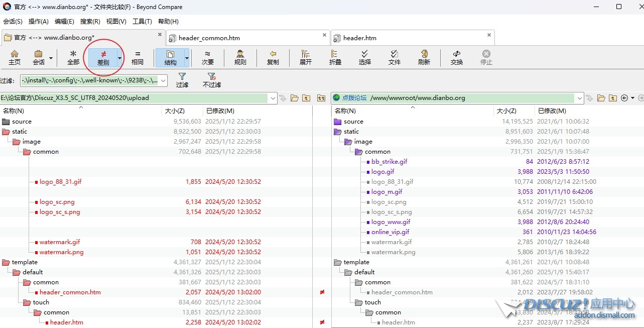
Task: Sort the left pane by 大小(Z)
Action: tap(174, 111)
